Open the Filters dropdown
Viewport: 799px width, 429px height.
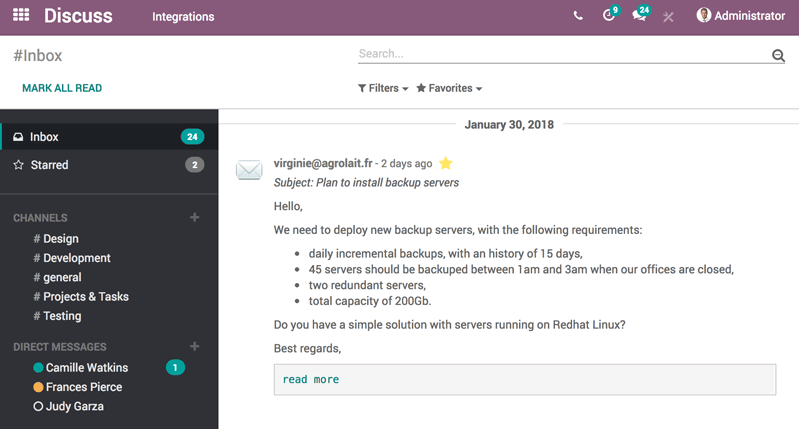click(x=383, y=88)
